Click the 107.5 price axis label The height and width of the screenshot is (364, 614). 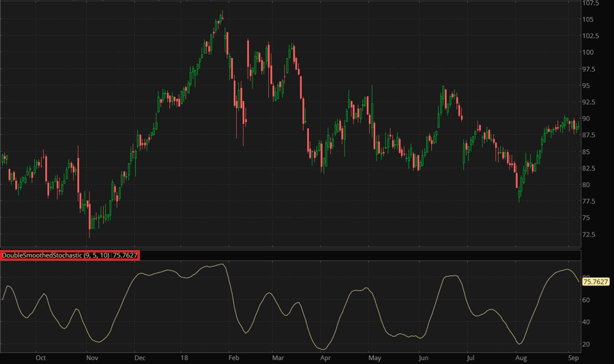591,3
